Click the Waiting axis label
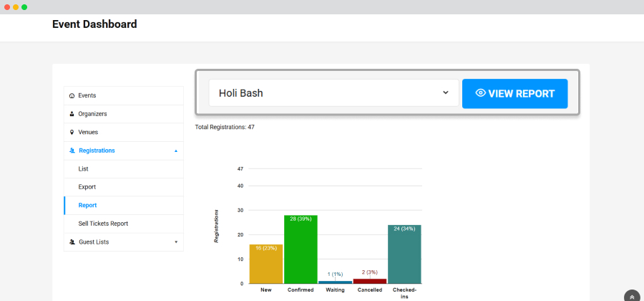The image size is (644, 301). pos(335,290)
